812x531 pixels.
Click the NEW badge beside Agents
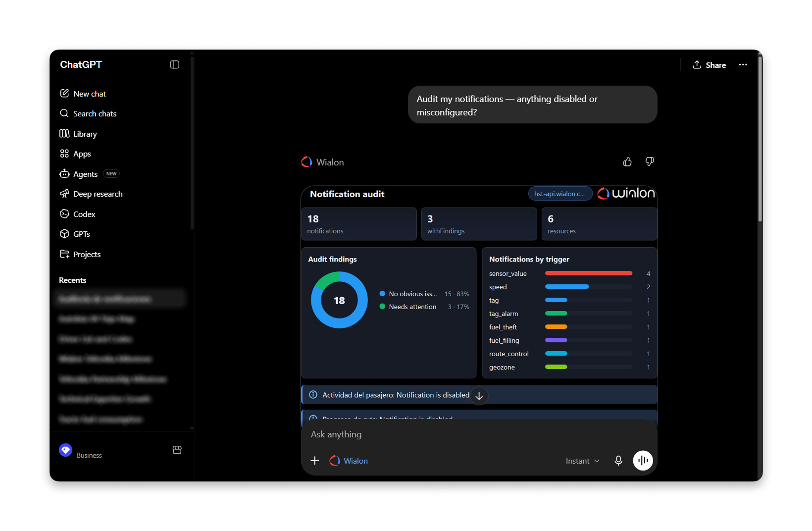[x=111, y=174]
